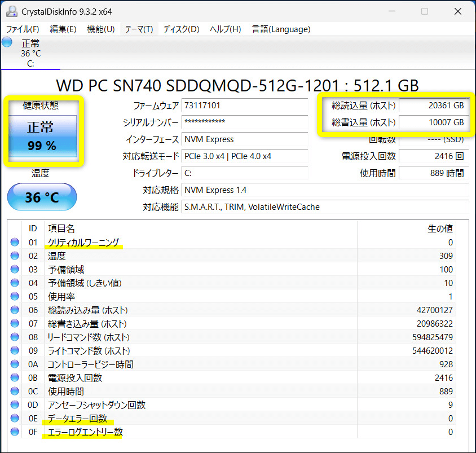
Task: Click status orb for 03 予備領域 row
Action: click(x=15, y=269)
